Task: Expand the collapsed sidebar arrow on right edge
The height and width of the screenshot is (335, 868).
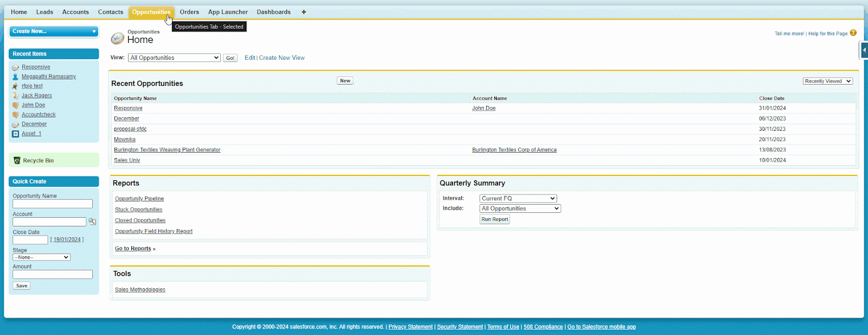Action: [864, 50]
